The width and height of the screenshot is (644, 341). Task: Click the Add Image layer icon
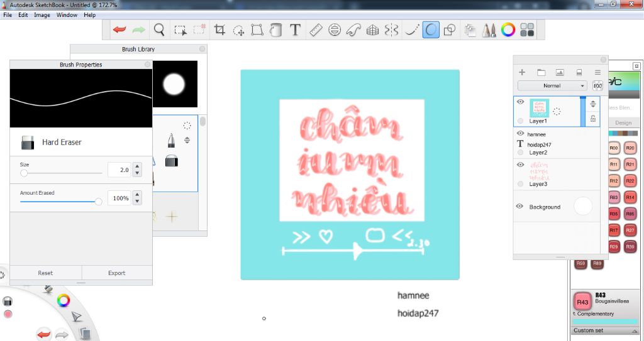pos(560,72)
